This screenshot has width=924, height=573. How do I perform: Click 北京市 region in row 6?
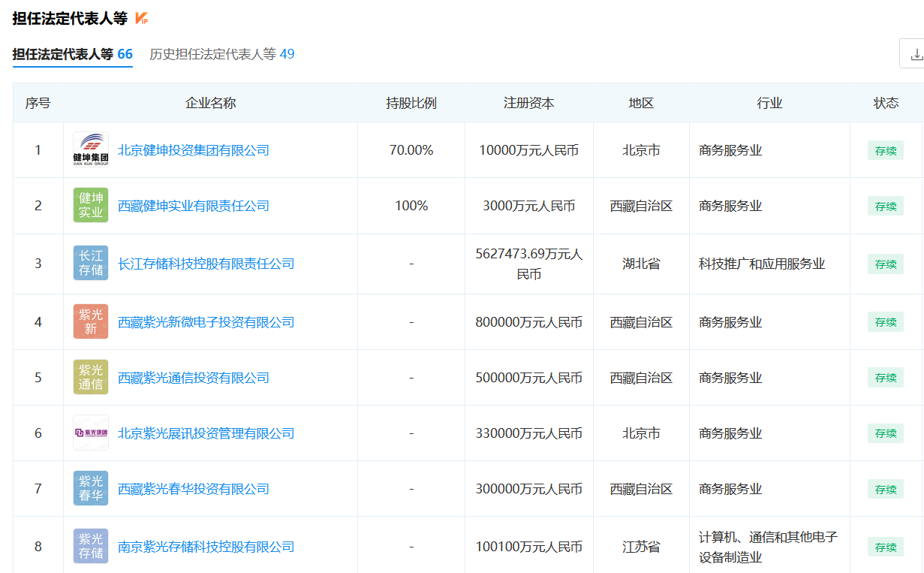641,433
